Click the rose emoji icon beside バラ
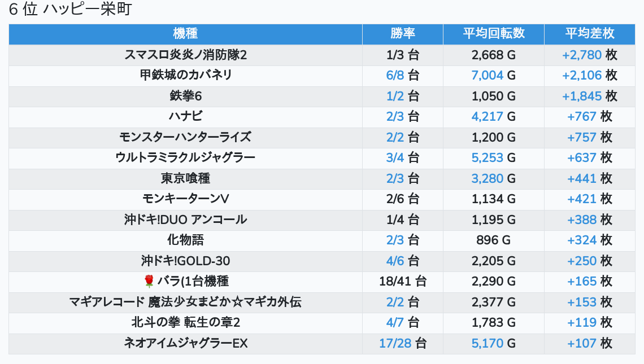 [x=149, y=281]
